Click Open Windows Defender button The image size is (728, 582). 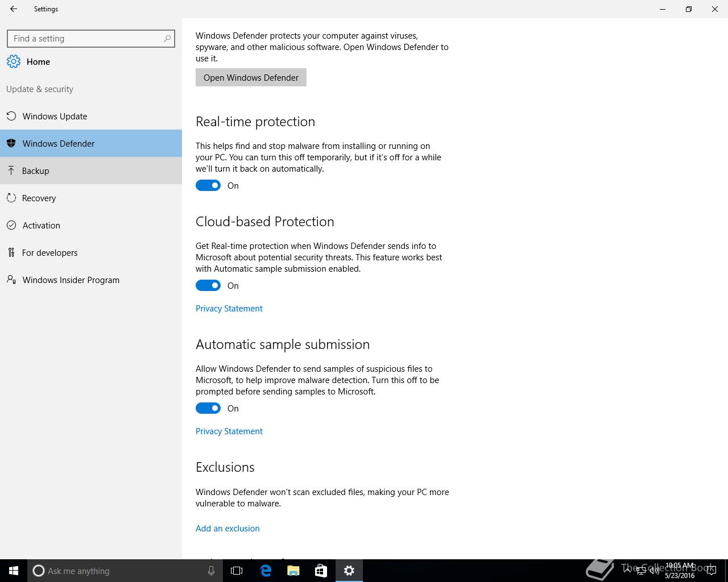click(x=251, y=77)
